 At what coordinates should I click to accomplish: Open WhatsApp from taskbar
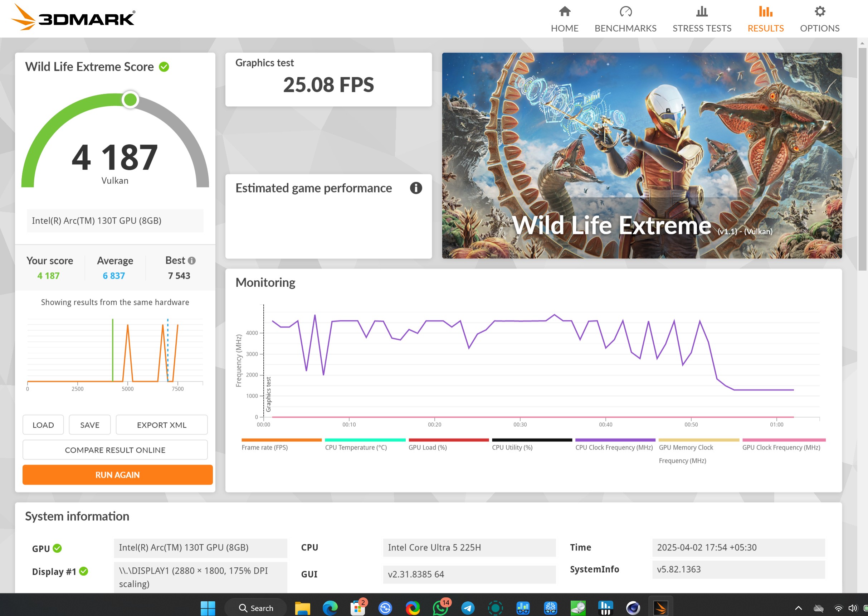[x=440, y=608]
